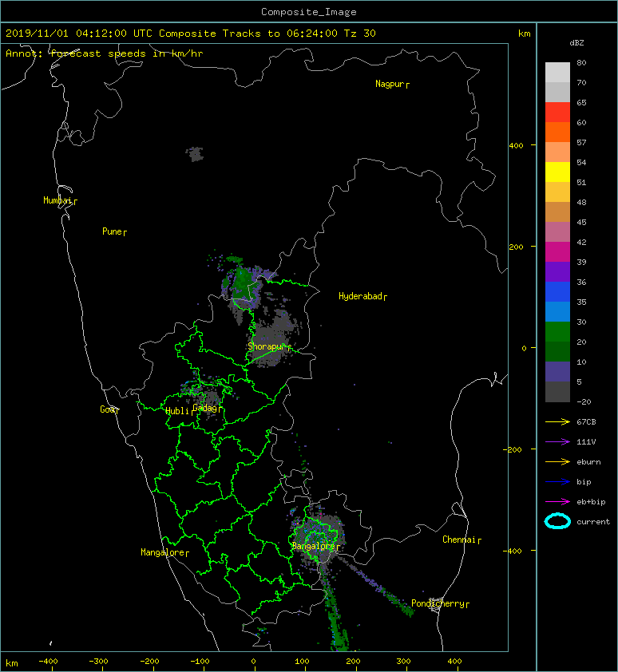
Task: Click the yellow 67CB arrow legend symbol
Action: point(557,422)
